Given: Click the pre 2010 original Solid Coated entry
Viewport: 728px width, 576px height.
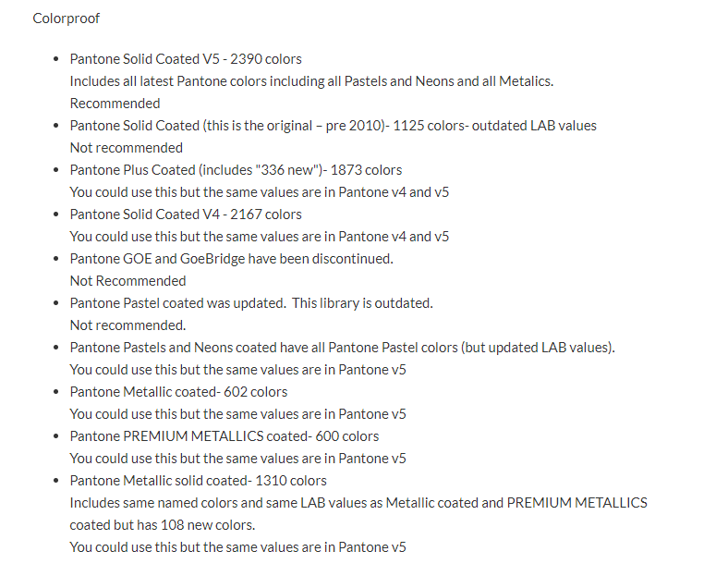Looking at the screenshot, I should click(x=333, y=126).
